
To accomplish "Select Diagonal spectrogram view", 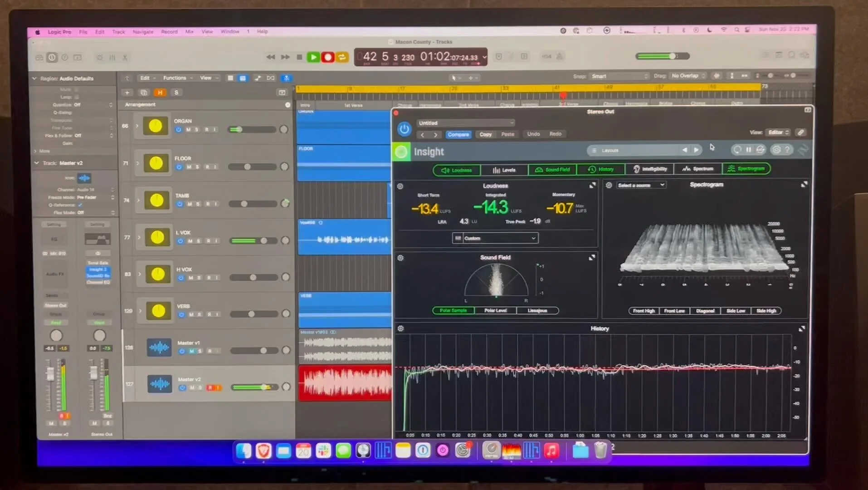I will click(x=705, y=311).
